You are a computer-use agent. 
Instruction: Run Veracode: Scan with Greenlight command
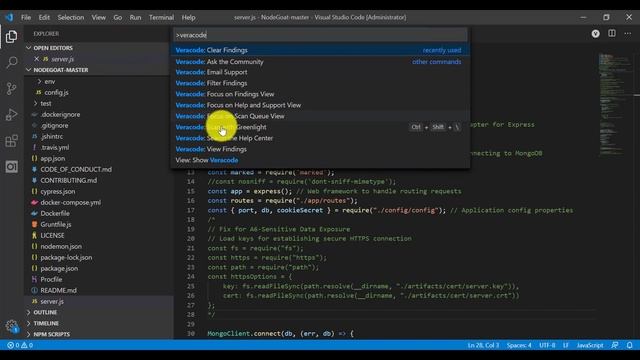[320, 127]
